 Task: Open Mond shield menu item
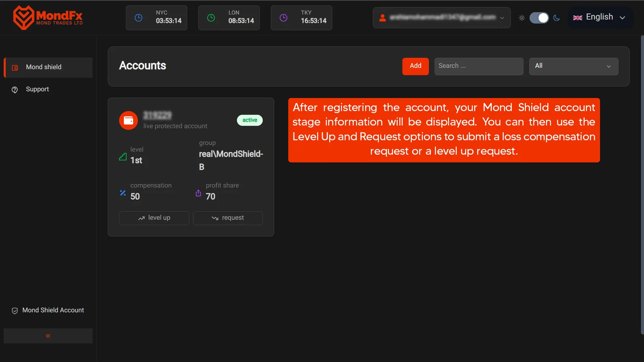point(48,68)
